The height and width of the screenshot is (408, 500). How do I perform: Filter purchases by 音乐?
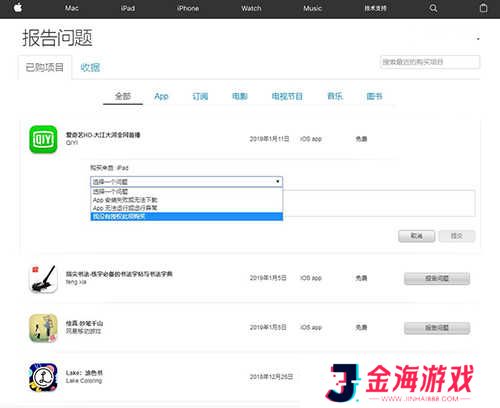coord(335,96)
